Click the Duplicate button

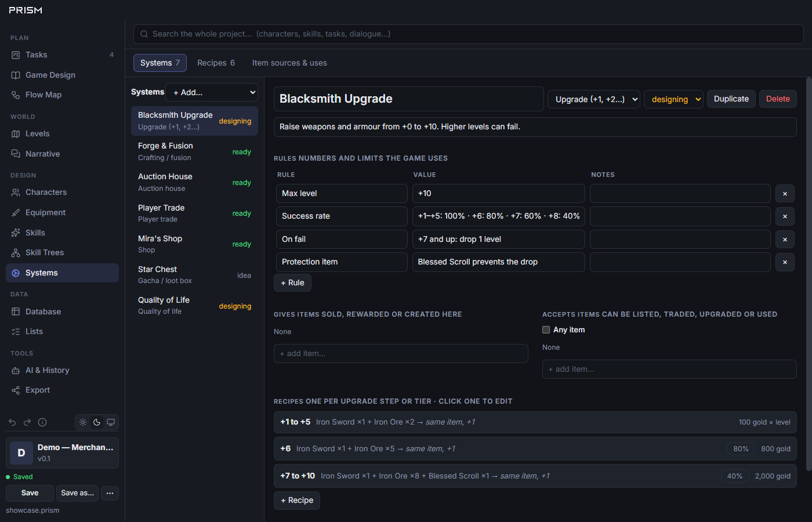point(731,99)
